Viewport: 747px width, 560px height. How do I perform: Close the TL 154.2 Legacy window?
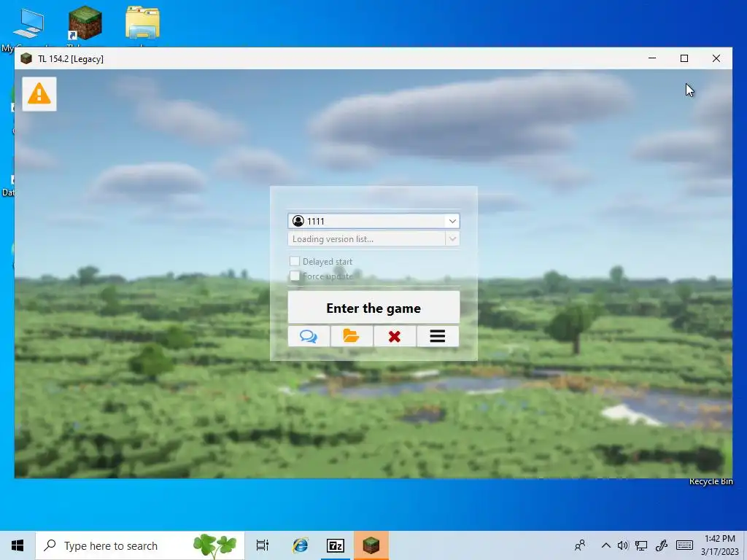pyautogui.click(x=716, y=58)
